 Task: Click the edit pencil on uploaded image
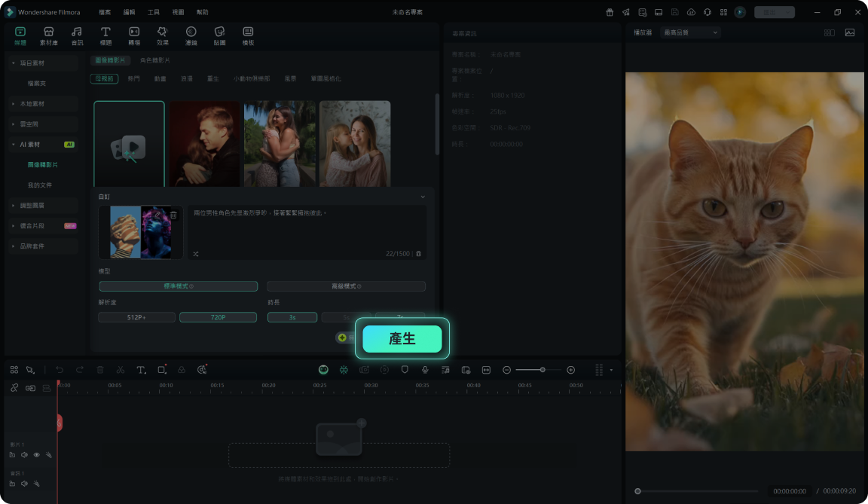coord(157,215)
